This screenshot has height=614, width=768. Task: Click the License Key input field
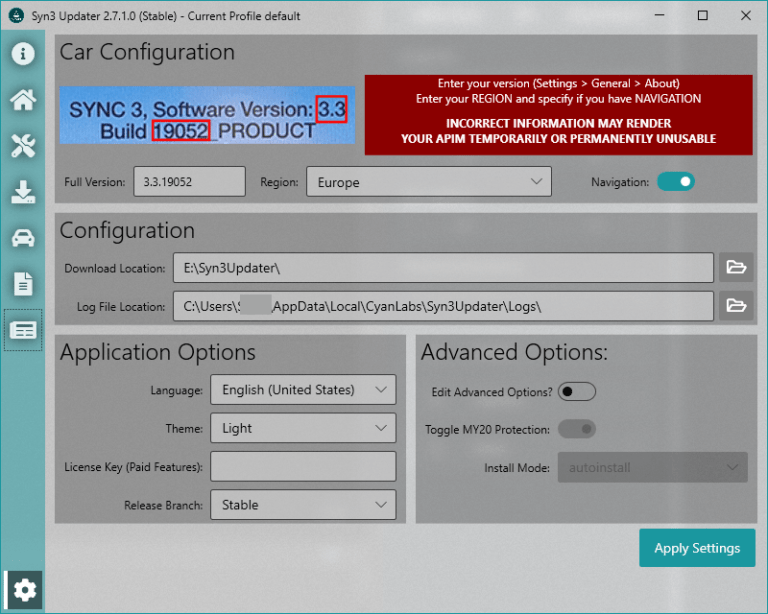pyautogui.click(x=303, y=467)
